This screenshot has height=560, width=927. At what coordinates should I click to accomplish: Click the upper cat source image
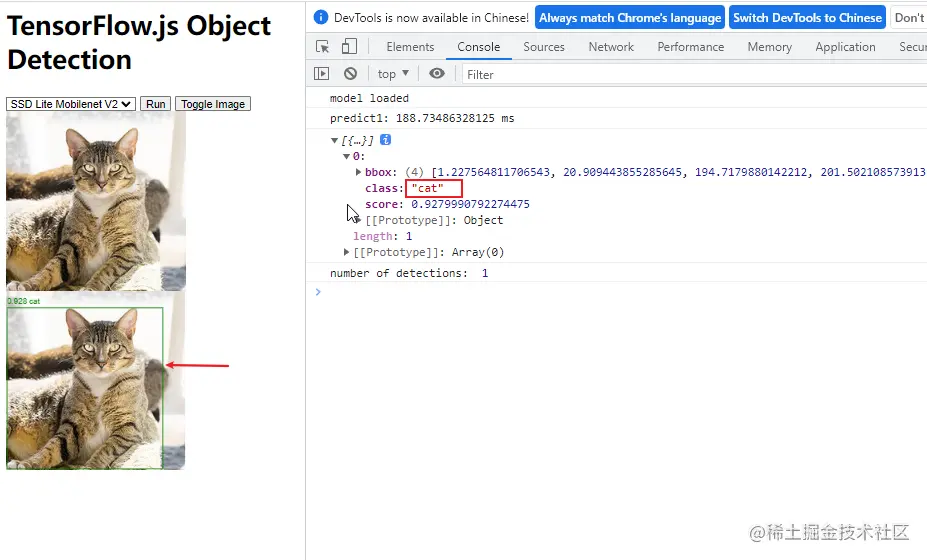point(96,201)
